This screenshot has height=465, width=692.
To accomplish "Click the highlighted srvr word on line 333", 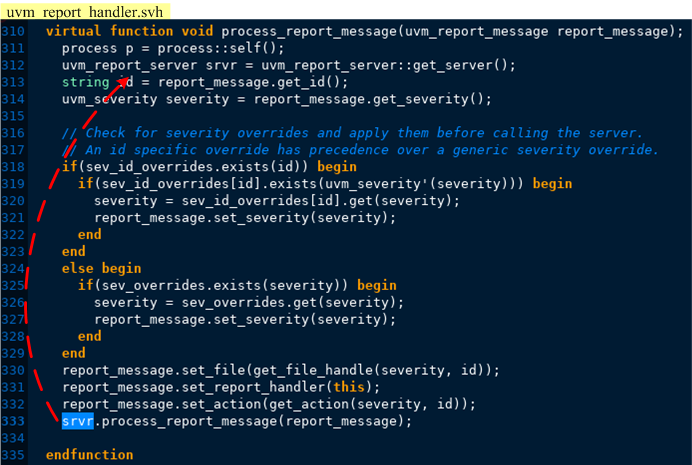I will (x=78, y=421).
